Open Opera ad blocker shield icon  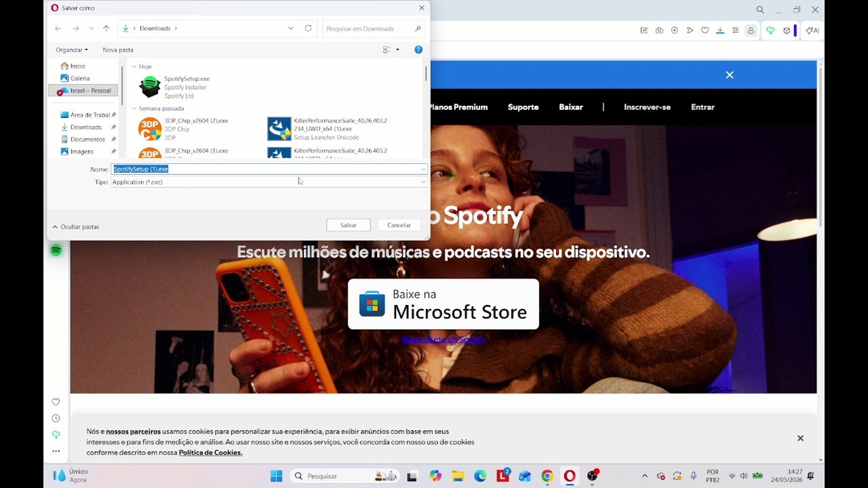pyautogui.click(x=674, y=30)
